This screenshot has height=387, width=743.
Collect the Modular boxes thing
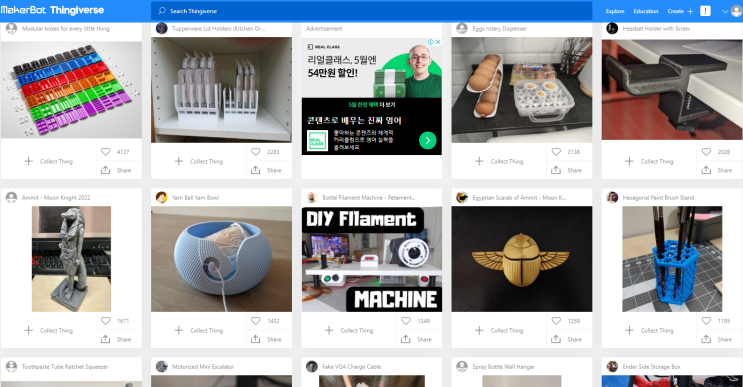(49, 162)
